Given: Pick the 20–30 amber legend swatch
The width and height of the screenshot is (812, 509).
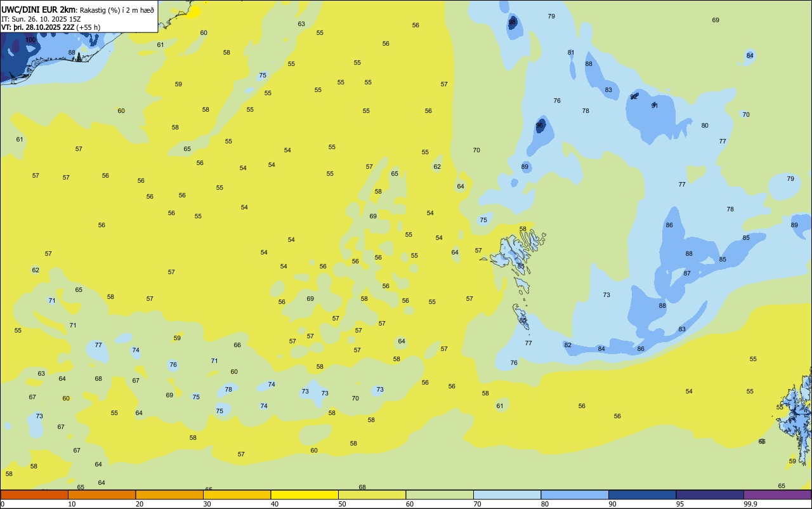Looking at the screenshot, I should (169, 494).
